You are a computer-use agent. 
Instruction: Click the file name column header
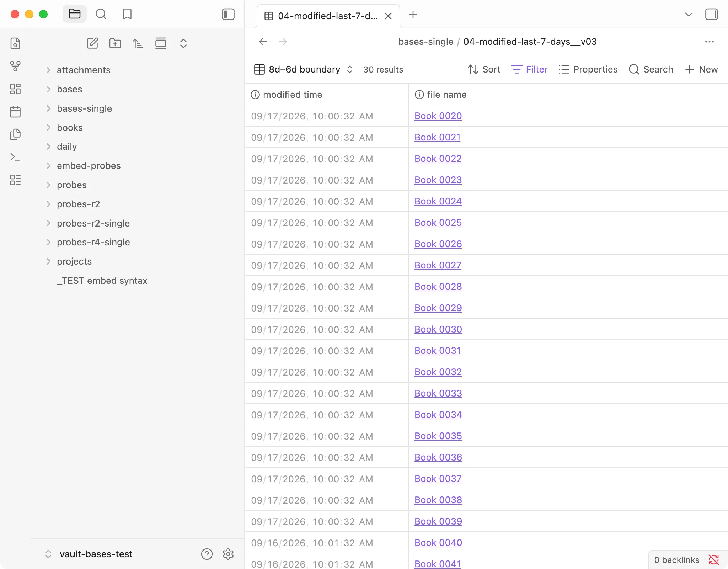[x=568, y=95]
